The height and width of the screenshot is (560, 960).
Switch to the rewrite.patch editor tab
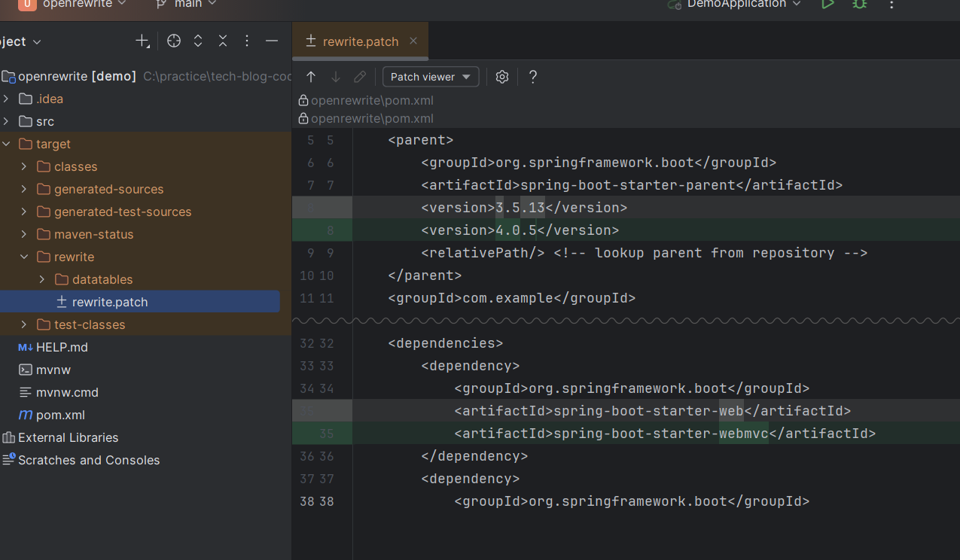point(360,41)
